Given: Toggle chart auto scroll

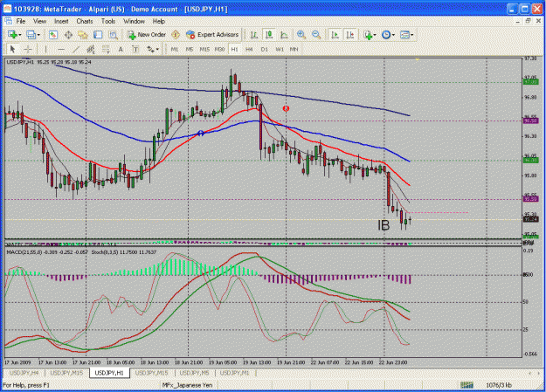Looking at the screenshot, I should [x=335, y=35].
